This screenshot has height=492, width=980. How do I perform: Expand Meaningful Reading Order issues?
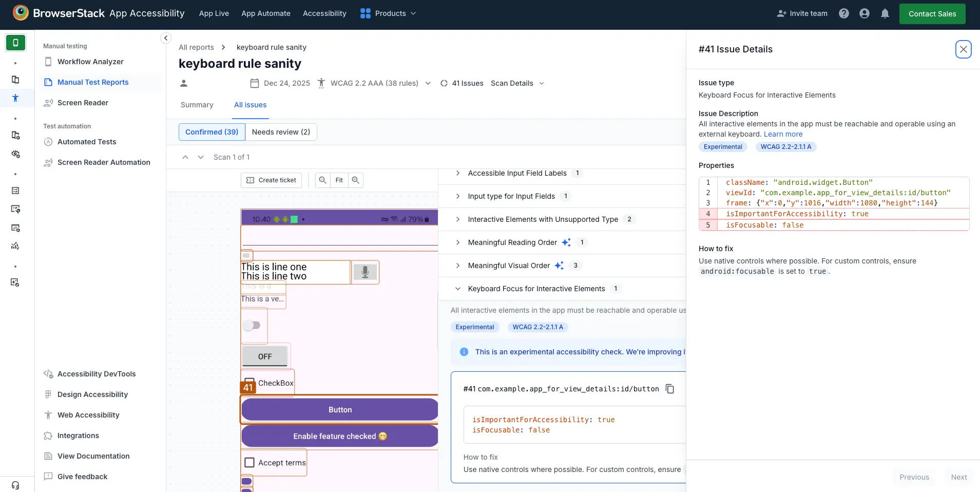(457, 242)
